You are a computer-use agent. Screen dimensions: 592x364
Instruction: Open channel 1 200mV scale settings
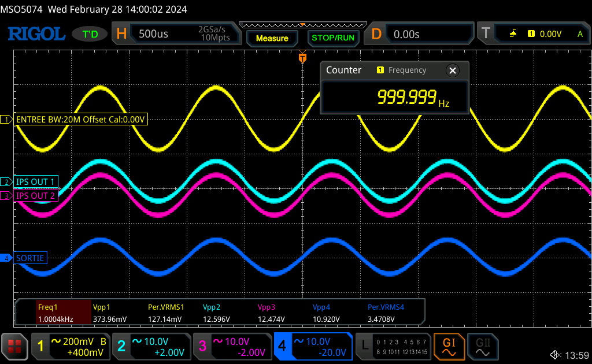coord(79,341)
